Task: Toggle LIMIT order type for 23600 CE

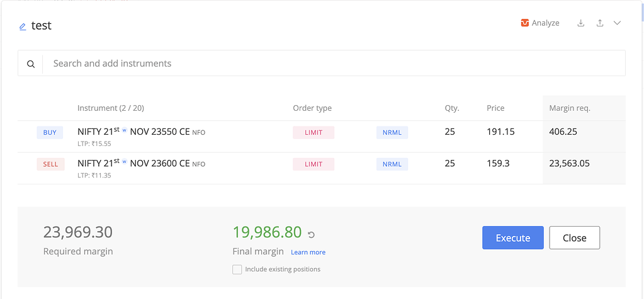Action: pos(314,164)
